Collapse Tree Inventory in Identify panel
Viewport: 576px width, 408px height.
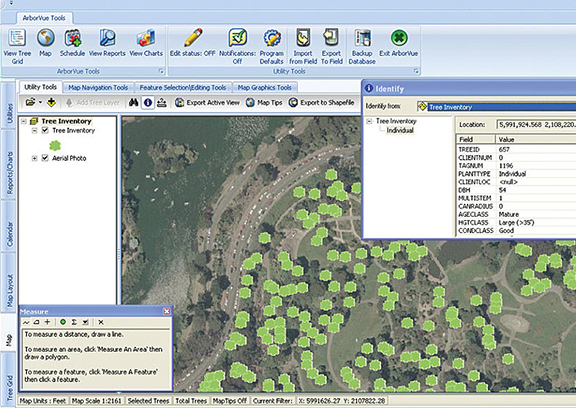(370, 121)
